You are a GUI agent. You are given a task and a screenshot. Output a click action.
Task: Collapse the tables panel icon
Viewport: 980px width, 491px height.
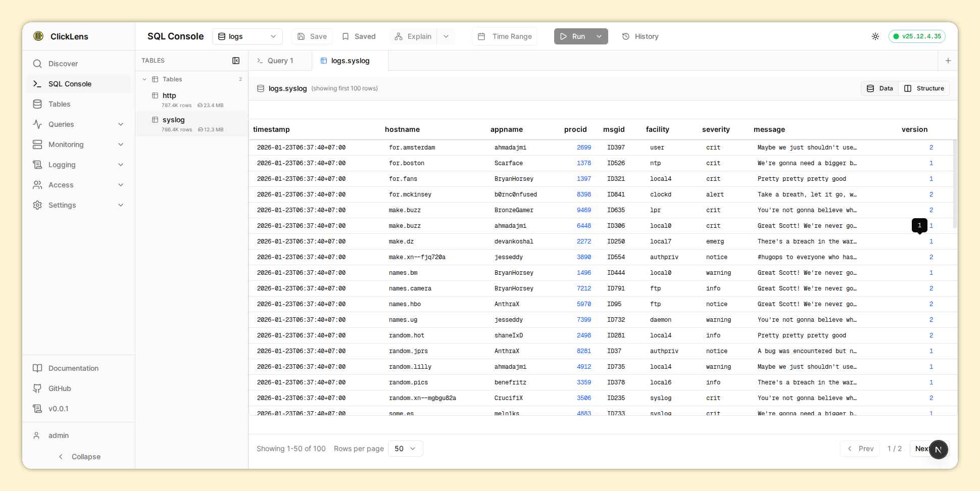pyautogui.click(x=236, y=61)
